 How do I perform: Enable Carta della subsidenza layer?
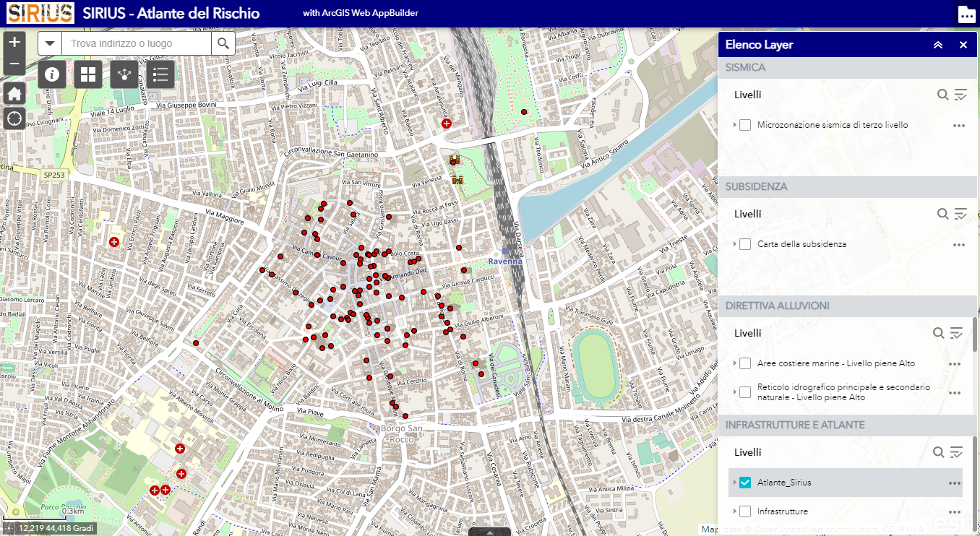(745, 244)
